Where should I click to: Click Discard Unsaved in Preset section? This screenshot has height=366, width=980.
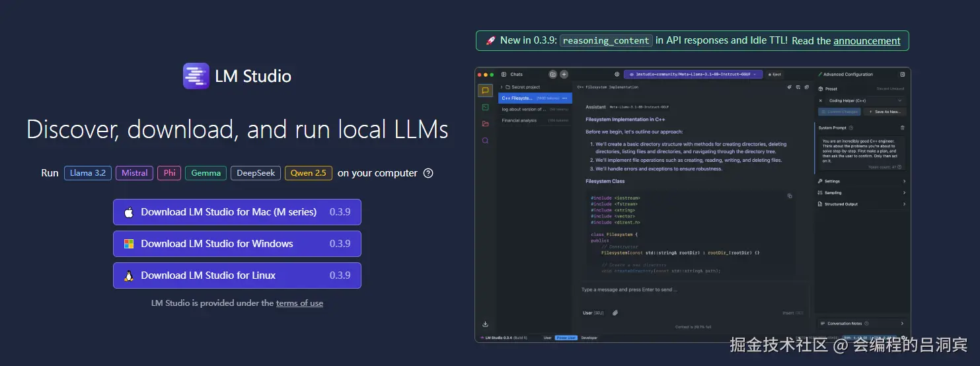tap(891, 89)
